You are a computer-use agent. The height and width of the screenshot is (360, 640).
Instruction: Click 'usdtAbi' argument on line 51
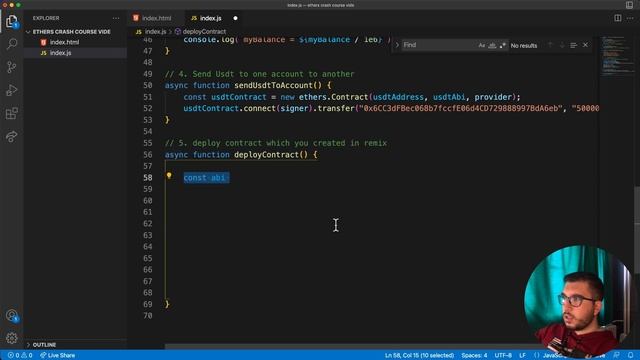[449, 97]
